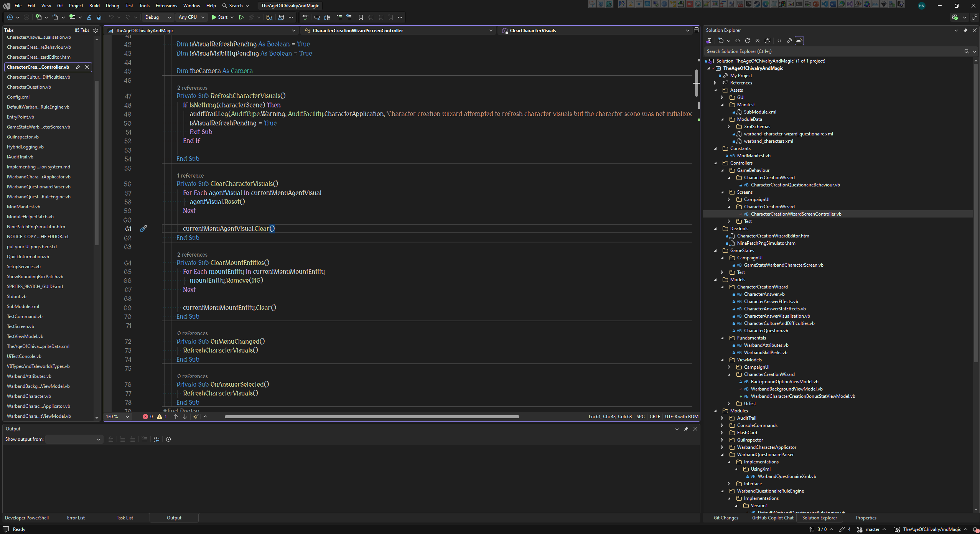The image size is (980, 534).
Task: Open the Show output from dropdown
Action: 73,439
